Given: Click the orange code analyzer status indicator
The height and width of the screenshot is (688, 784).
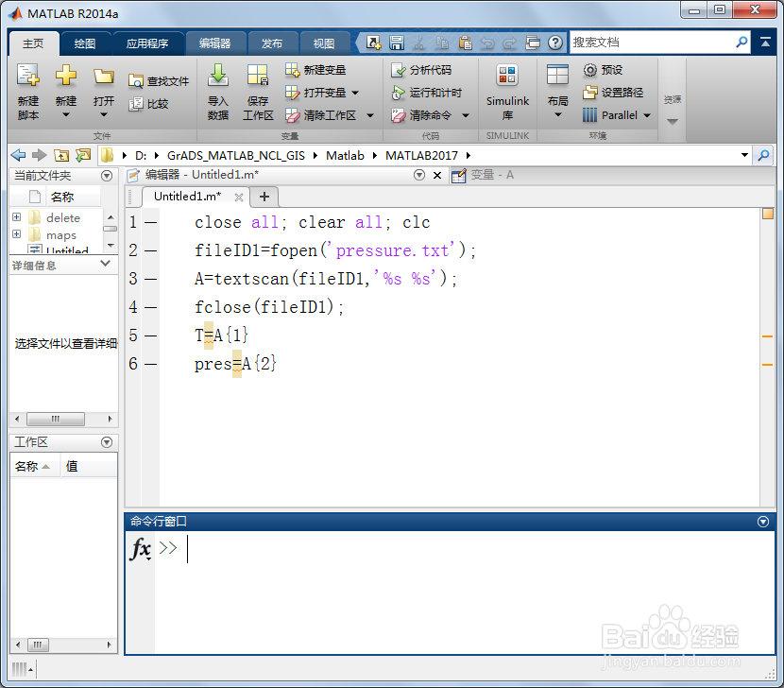Looking at the screenshot, I should (x=768, y=215).
